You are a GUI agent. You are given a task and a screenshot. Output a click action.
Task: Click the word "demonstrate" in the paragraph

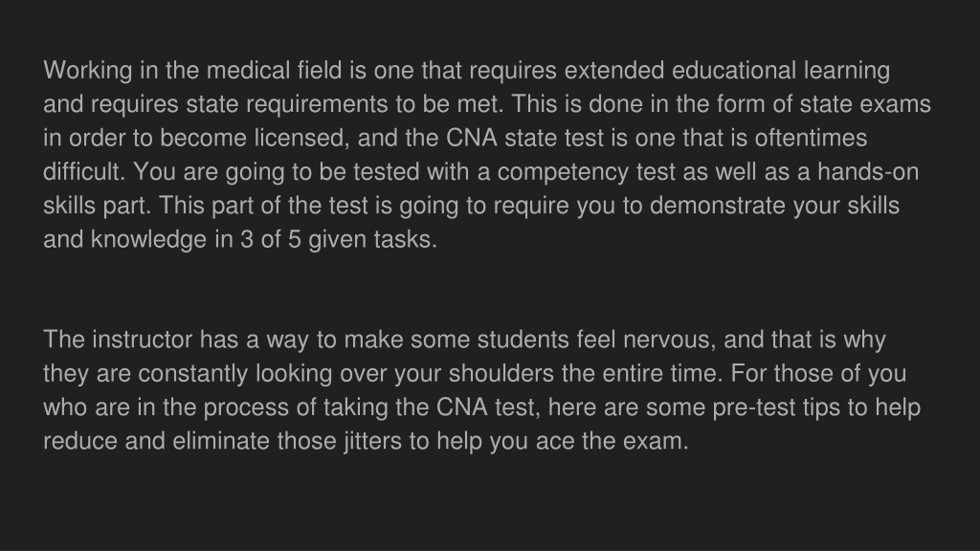click(x=718, y=206)
